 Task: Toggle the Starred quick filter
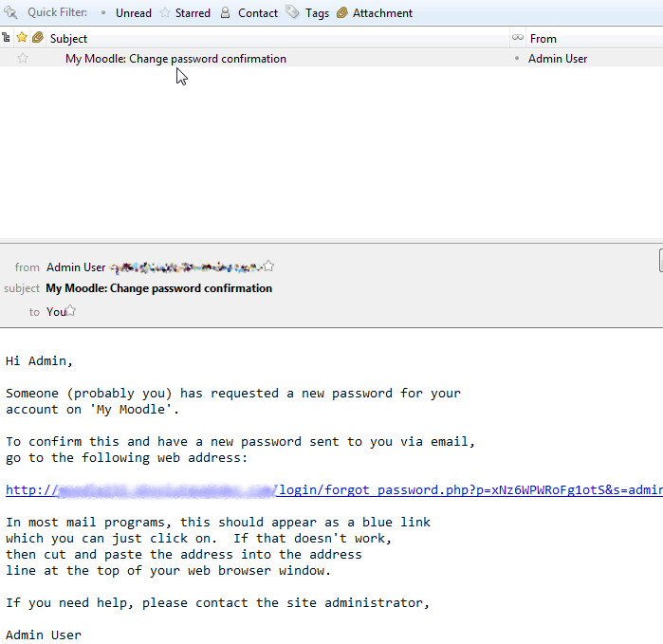185,13
